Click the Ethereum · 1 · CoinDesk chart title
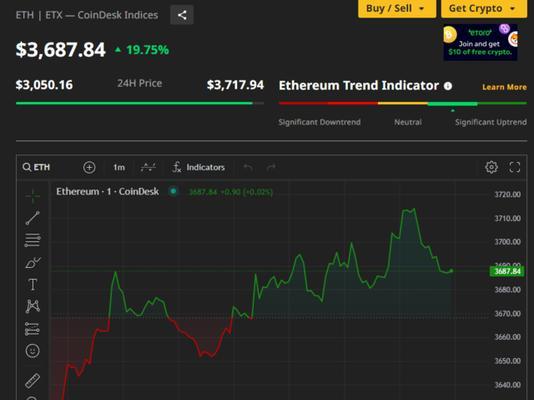 107,192
